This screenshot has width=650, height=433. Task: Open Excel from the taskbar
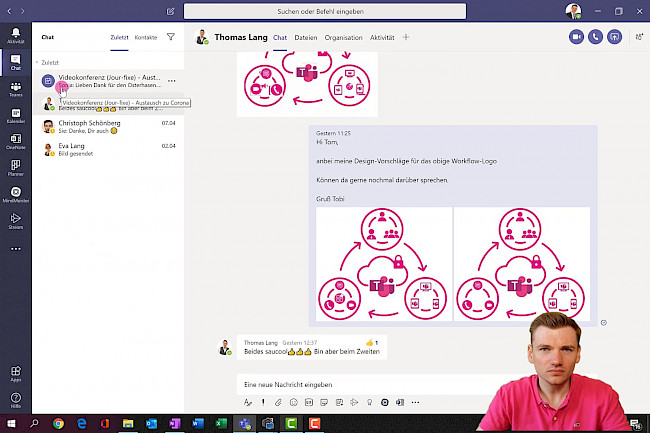221,423
